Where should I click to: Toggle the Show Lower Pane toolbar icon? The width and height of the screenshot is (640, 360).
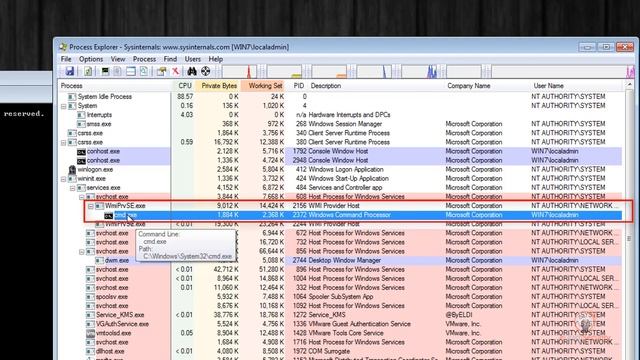(131, 71)
